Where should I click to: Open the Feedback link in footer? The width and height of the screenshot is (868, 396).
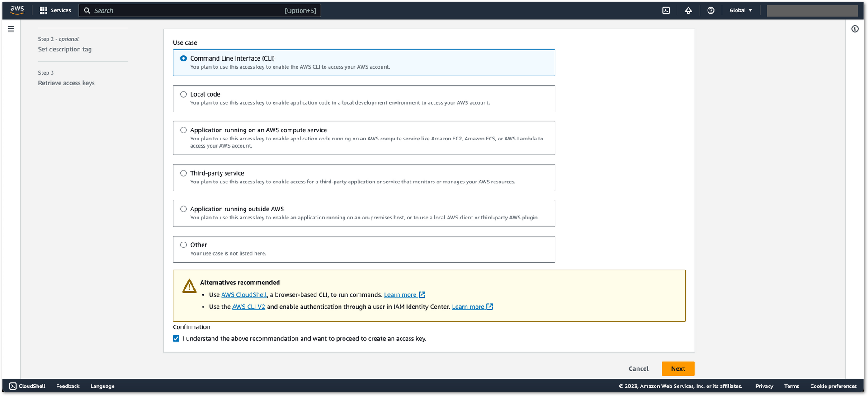pyautogui.click(x=68, y=386)
